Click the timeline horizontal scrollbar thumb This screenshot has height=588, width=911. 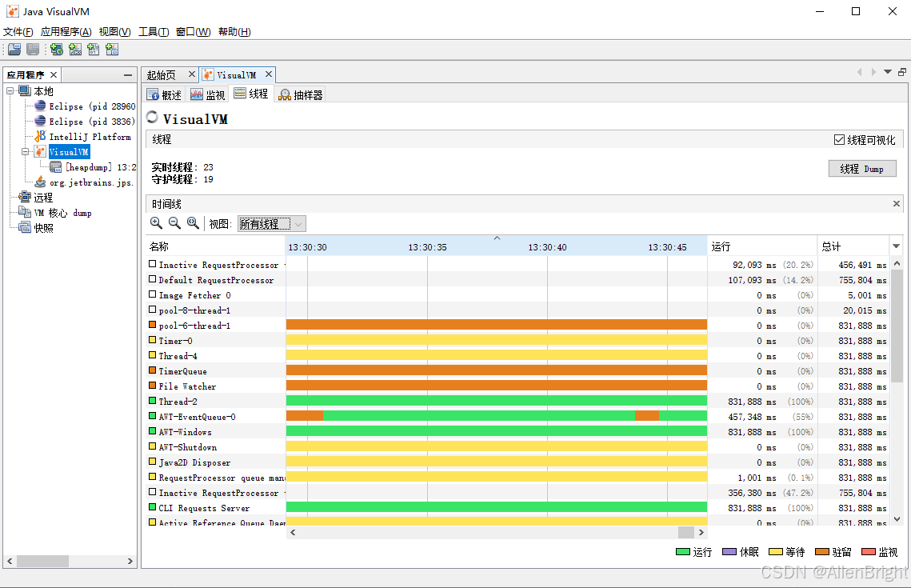point(686,532)
